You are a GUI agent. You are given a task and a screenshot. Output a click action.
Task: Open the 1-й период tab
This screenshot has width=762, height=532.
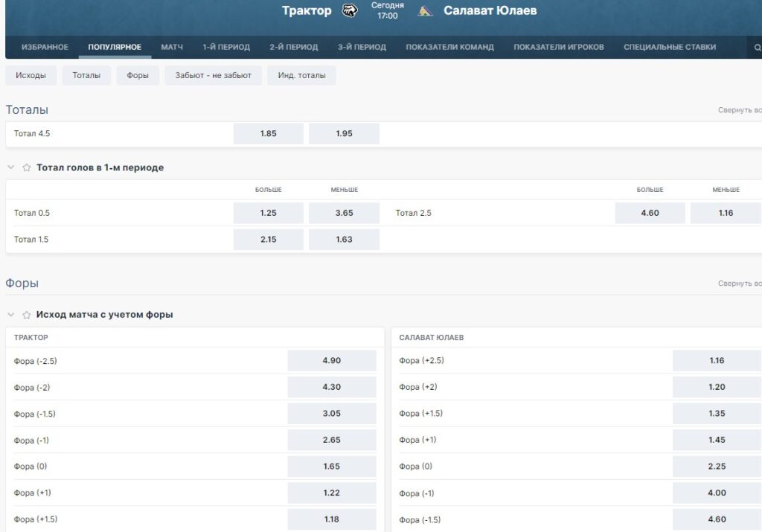point(226,47)
